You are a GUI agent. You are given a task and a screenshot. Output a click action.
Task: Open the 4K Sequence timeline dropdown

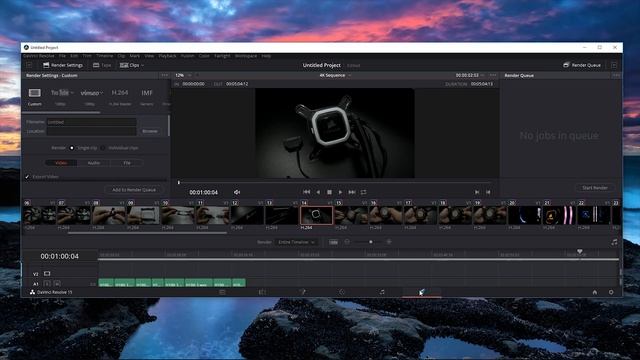click(x=335, y=75)
